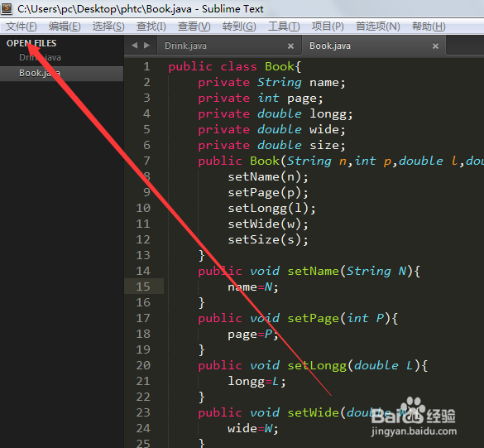The width and height of the screenshot is (484, 448).
Task: Click the 'setLongg(l);' line
Action: (x=271, y=208)
